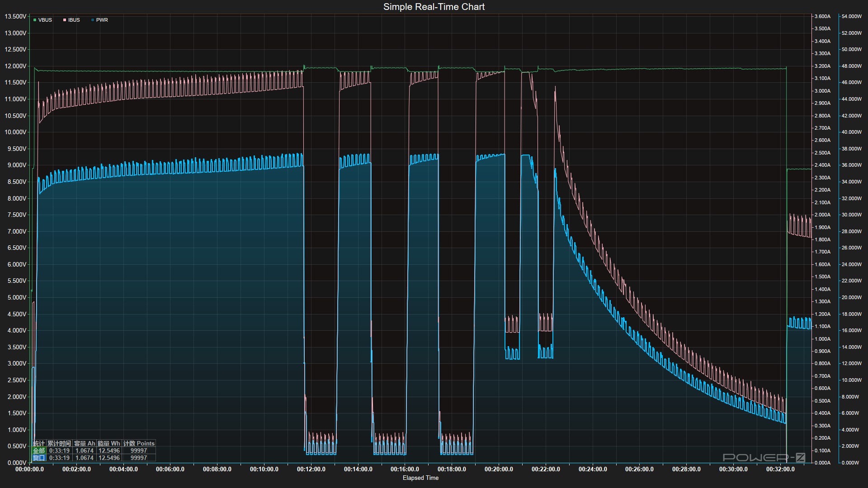Viewport: 868px width, 488px height.
Task: Toggle the PWR series in the legend
Action: pos(99,20)
